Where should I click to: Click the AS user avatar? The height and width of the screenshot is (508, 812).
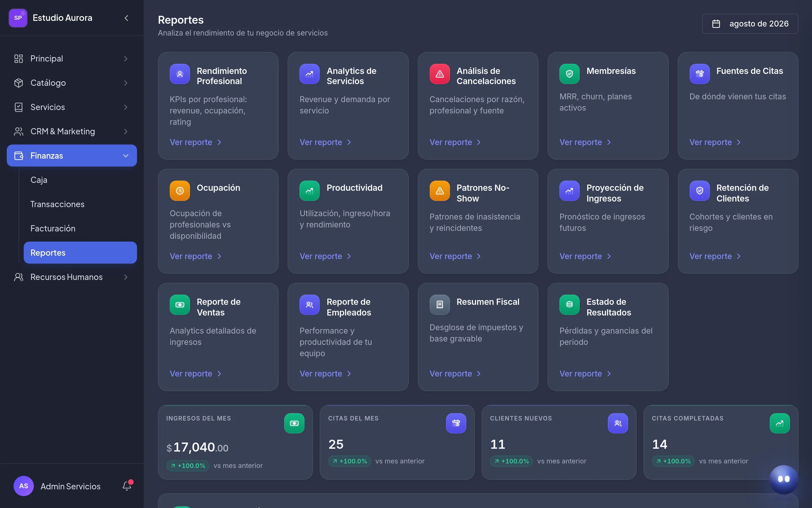coord(23,486)
